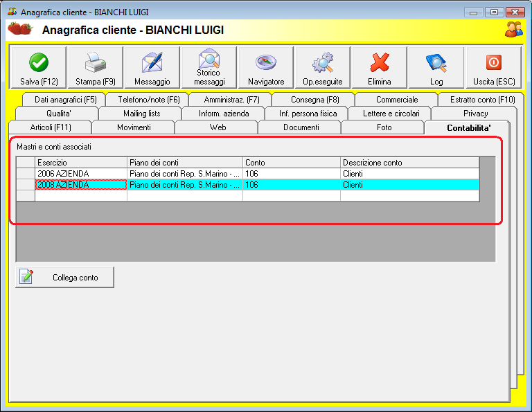Select the 2006 AZIENDA cell
Viewport: 532px width, 412px height.
pos(81,174)
